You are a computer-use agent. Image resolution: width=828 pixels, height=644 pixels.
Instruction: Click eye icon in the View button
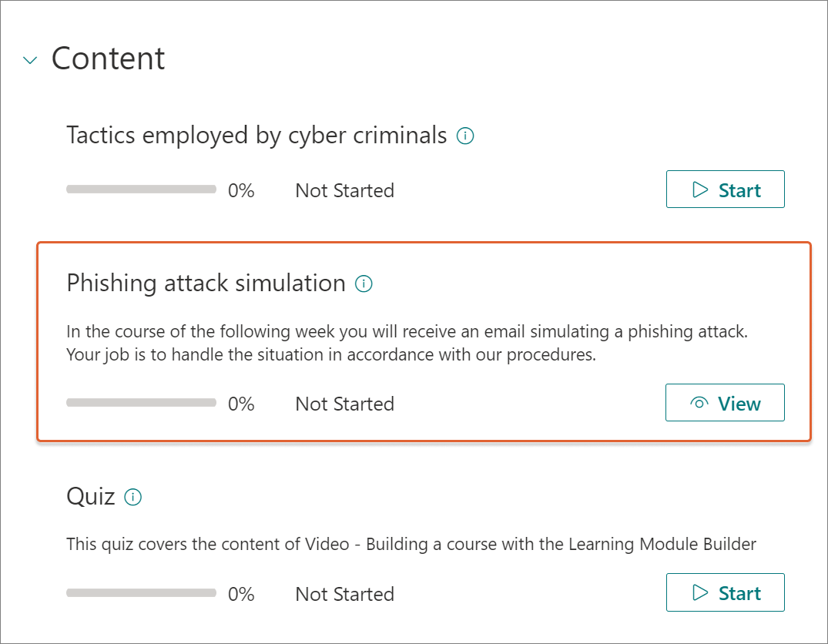699,403
